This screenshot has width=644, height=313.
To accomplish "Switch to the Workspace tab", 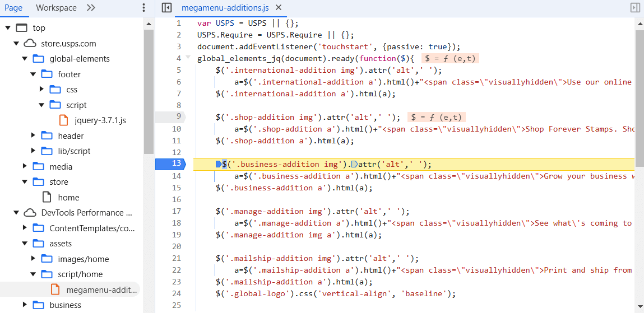I will pos(56,8).
